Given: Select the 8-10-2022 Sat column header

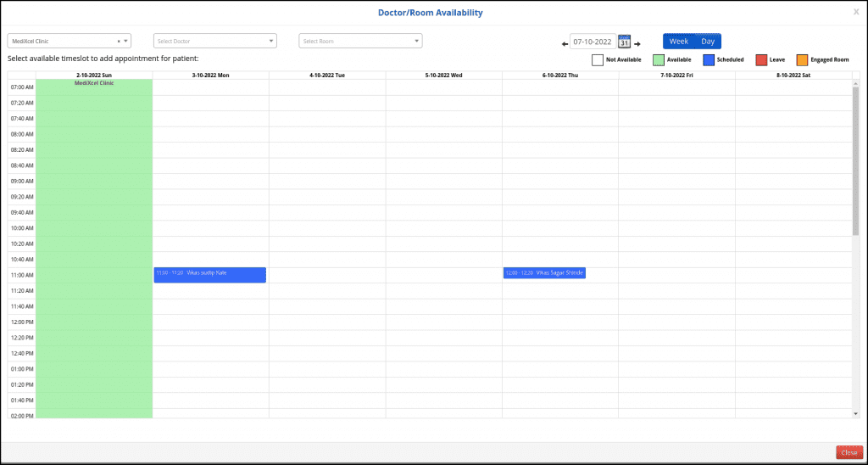Looking at the screenshot, I should 793,75.
